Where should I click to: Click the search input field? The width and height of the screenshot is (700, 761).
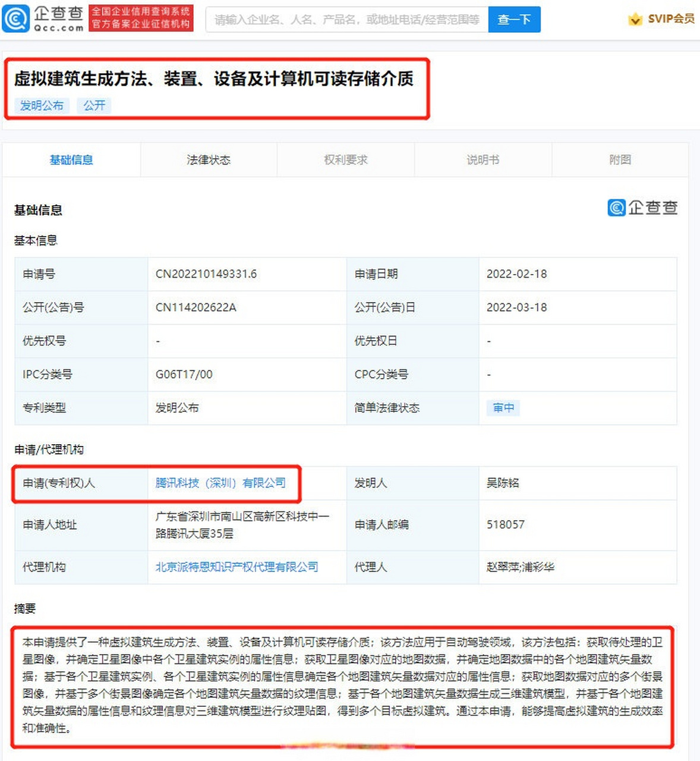point(347,20)
